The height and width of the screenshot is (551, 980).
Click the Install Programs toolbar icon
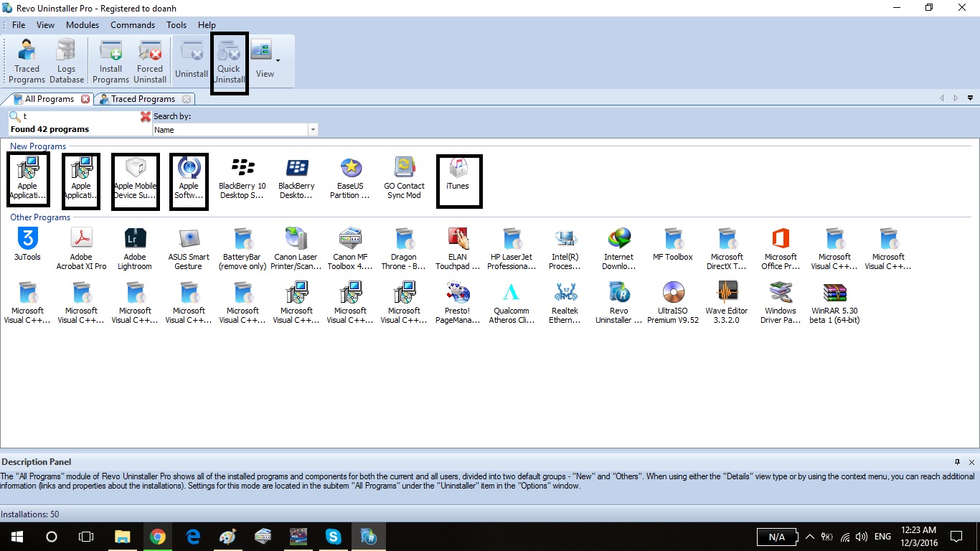click(x=110, y=60)
